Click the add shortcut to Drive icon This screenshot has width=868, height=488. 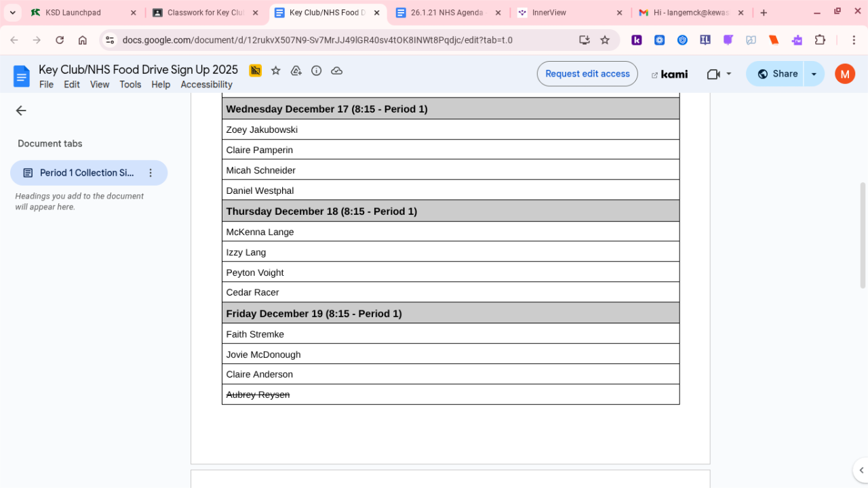point(296,70)
